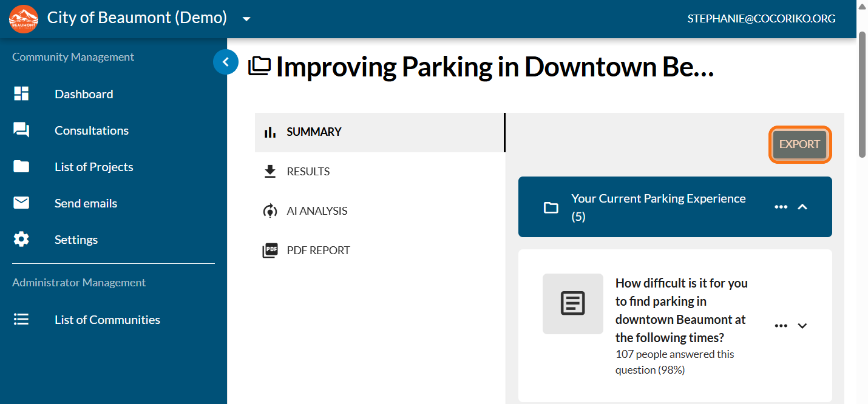Open the community switcher dropdown arrow
868x404 pixels.
(x=246, y=19)
